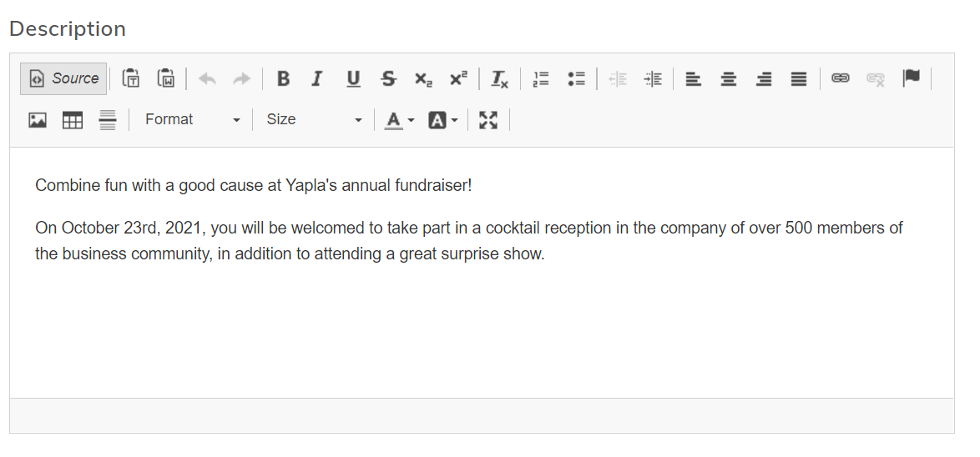Insert a bulleted list
This screenshot has height=457, width=980.
pos(576,78)
